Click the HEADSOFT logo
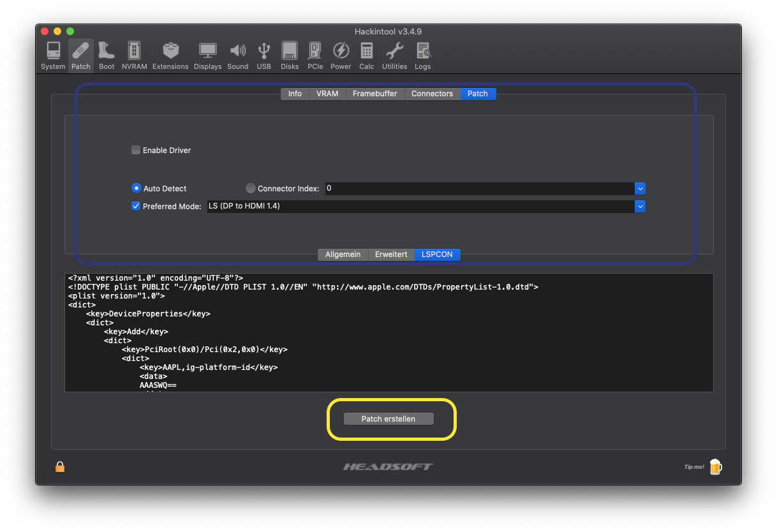Viewport: 777px width, 532px height. [x=388, y=467]
